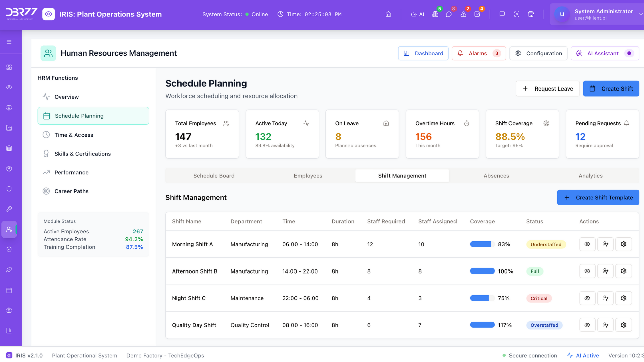Open alerts triangle icon with badge 2
Screen dimensions: 644x362
tap(463, 14)
